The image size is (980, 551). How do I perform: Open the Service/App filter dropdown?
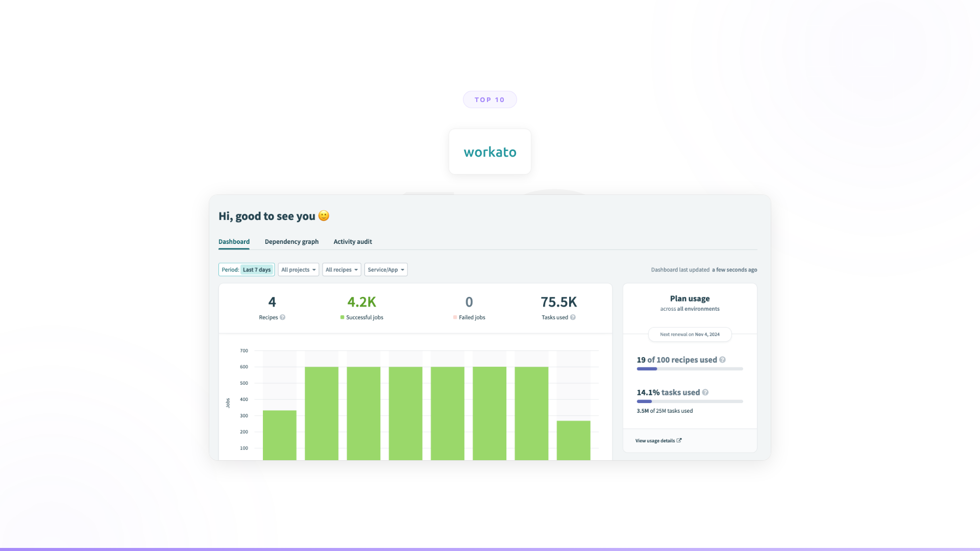386,270
